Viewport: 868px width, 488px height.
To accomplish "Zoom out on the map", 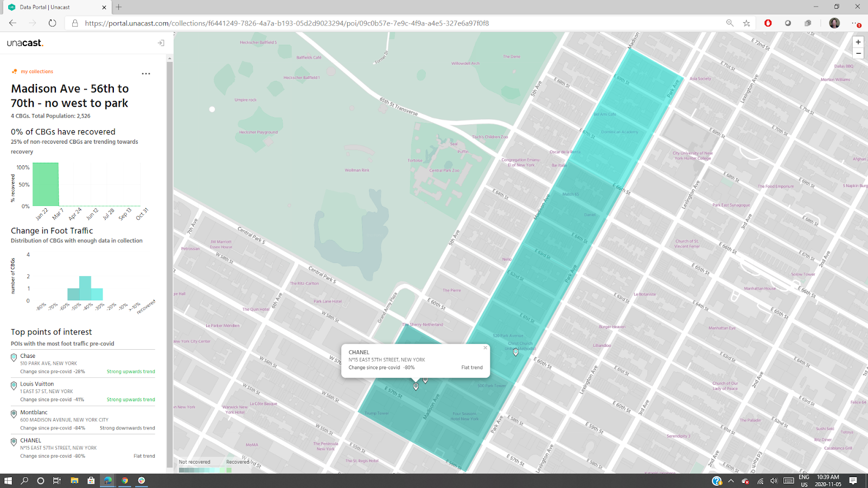I will [858, 53].
